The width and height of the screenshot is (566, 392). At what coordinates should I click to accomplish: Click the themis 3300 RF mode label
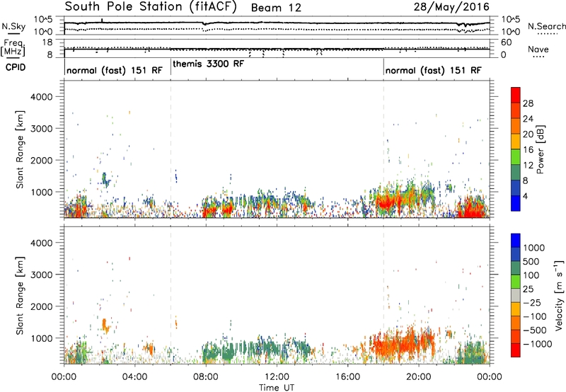pos(209,64)
